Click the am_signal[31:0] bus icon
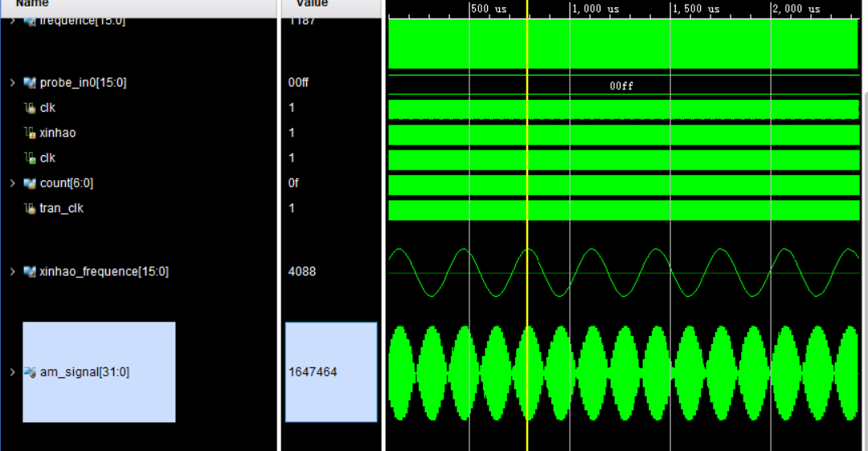868x451 pixels. 30,371
